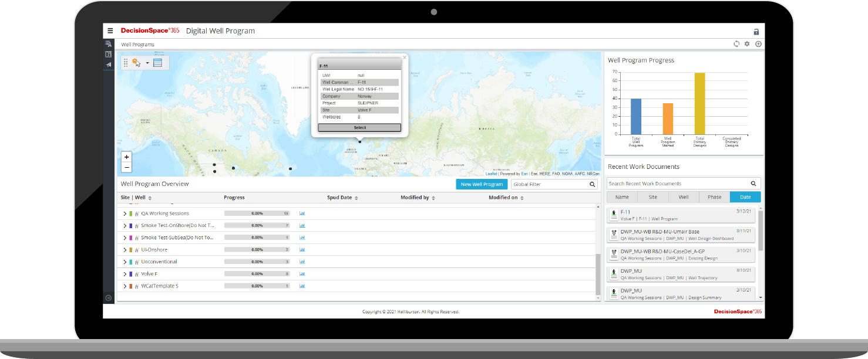
Task: Click Select button in F-11 popup
Action: tap(360, 127)
